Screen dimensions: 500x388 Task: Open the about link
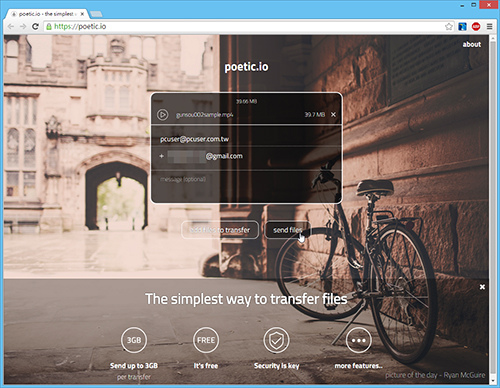[471, 44]
